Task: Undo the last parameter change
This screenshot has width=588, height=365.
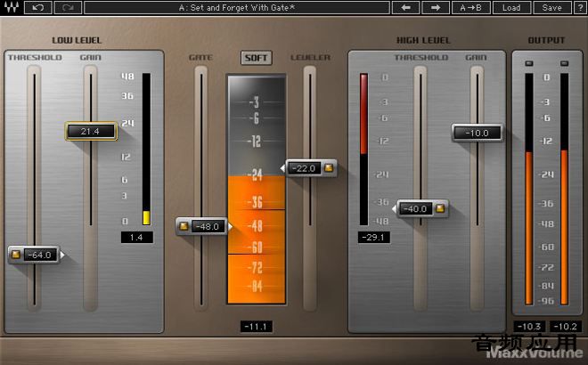Action: click(38, 7)
